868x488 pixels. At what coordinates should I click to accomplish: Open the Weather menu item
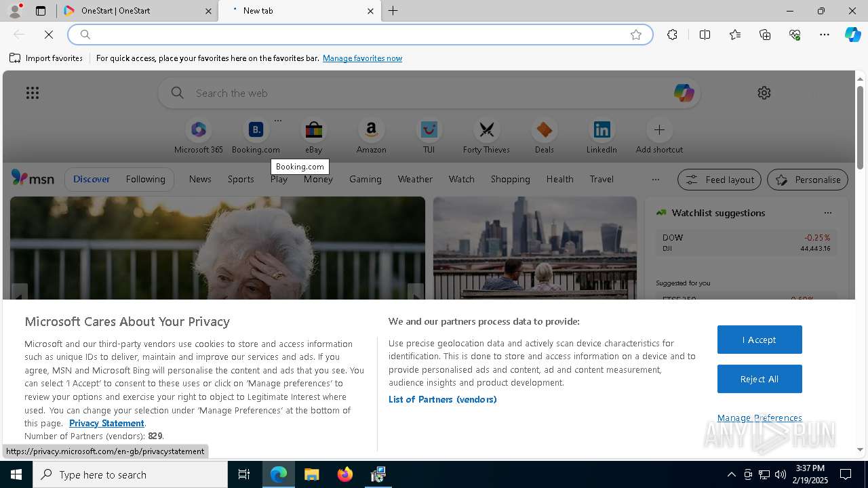click(415, 179)
